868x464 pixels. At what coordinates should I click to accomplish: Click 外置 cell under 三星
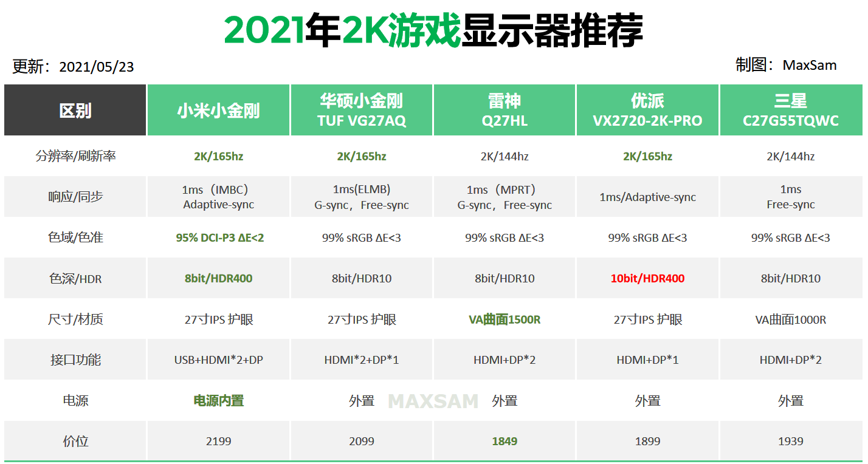click(x=791, y=400)
